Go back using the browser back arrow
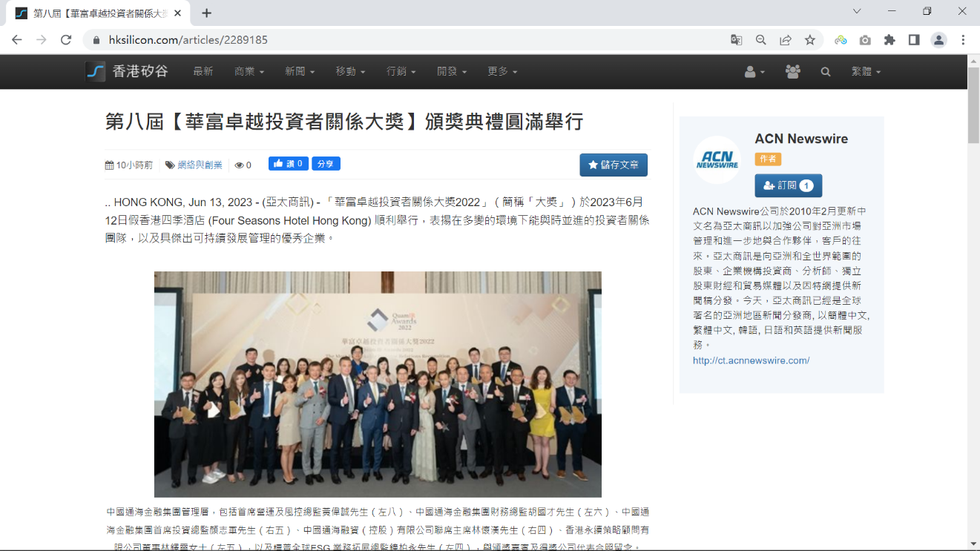The image size is (980, 551). coord(17,40)
